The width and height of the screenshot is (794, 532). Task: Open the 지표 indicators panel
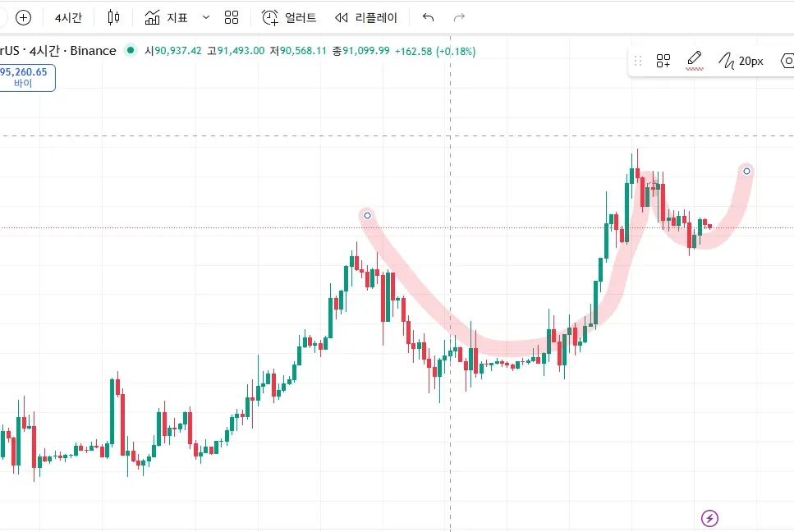(166, 17)
